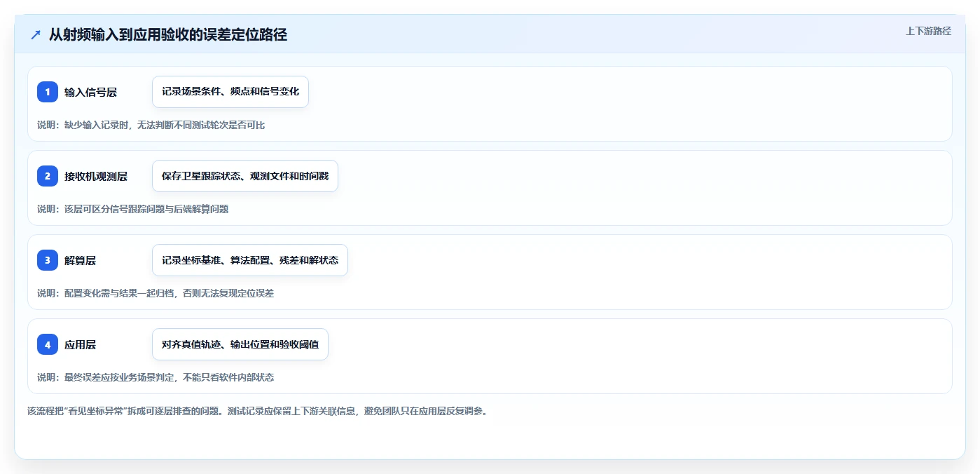The image size is (980, 474).
Task: Click the note starting 说明:该层可区分信号跟踪问题
Action: point(133,209)
